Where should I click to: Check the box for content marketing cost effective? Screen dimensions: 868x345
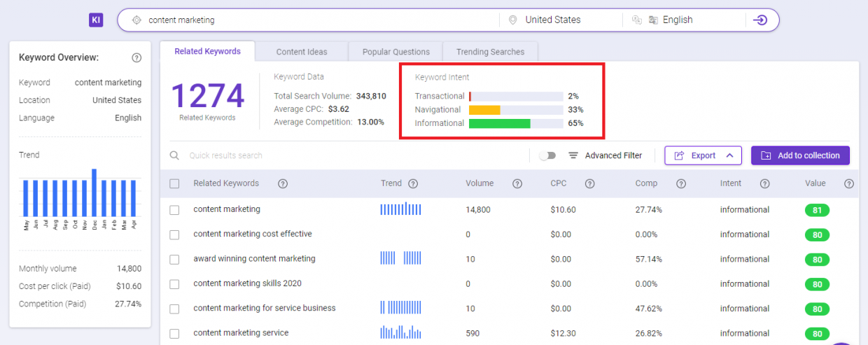click(175, 234)
